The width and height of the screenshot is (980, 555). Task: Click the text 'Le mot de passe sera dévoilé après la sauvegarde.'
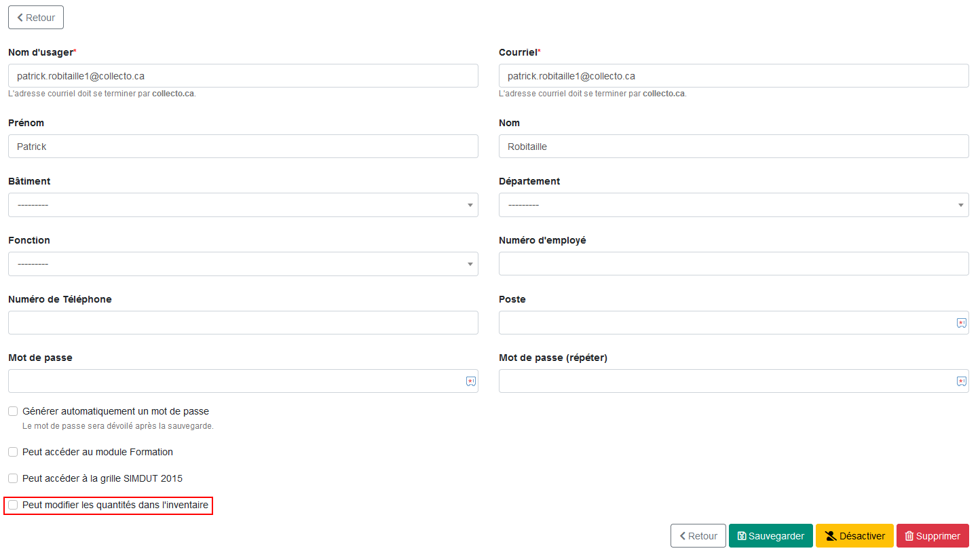click(x=118, y=426)
